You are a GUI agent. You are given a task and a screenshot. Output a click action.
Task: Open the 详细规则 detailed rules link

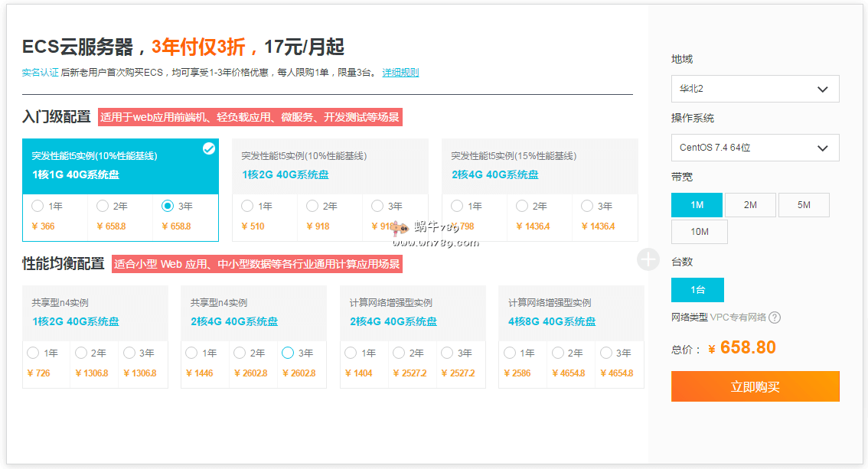[x=400, y=73]
